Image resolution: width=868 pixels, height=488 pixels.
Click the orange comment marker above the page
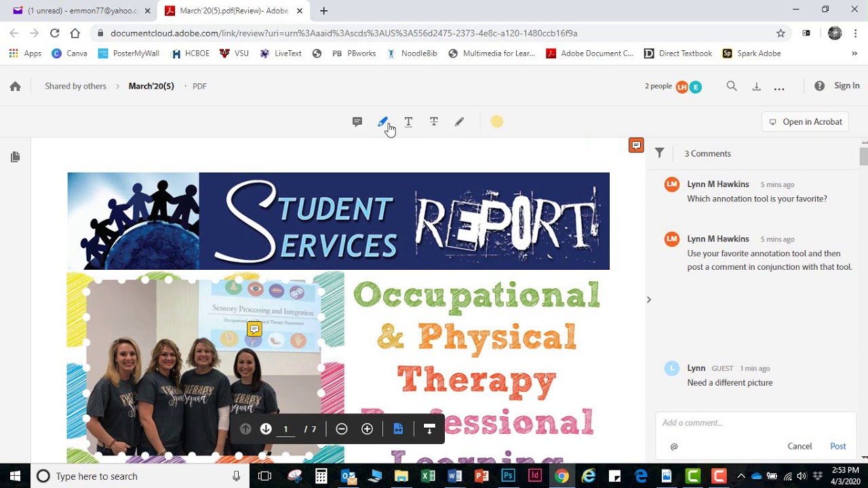[x=636, y=145]
